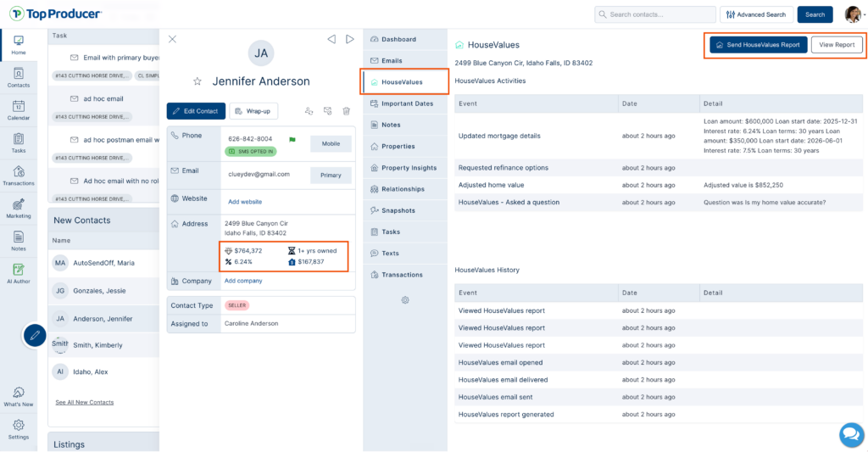This screenshot has width=868, height=452.
Task: Click the assign person icon beside Wrap-up
Action: 309,111
